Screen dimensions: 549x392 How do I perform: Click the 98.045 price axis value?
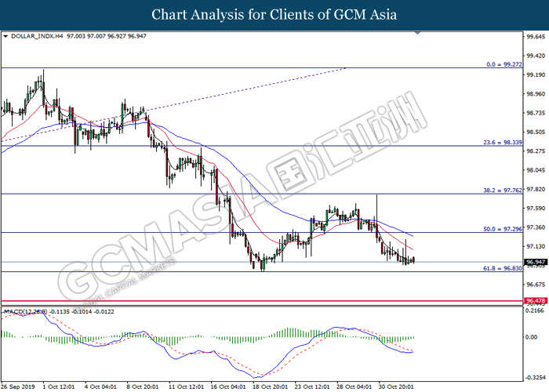(536, 170)
